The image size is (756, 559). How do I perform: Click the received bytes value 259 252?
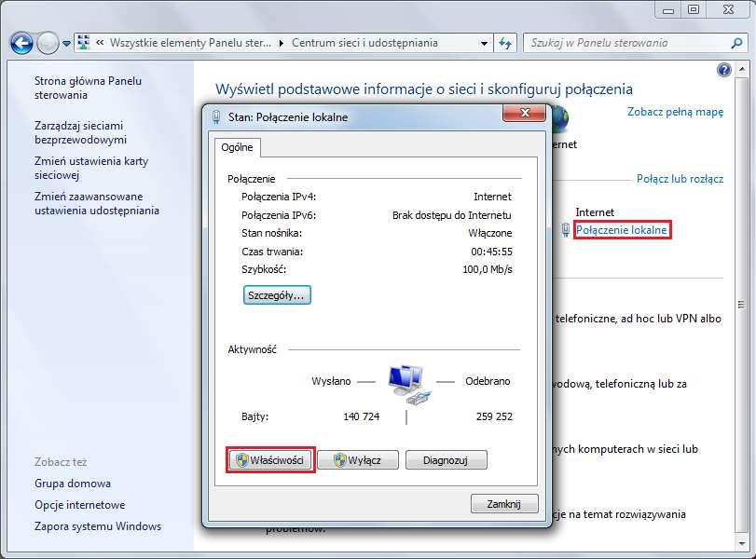tap(494, 416)
